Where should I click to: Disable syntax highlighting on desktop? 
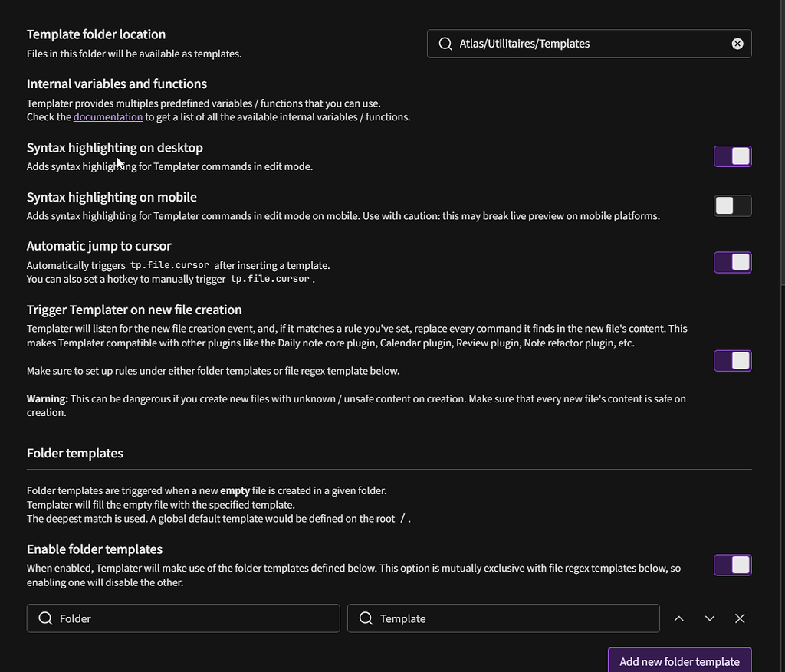pyautogui.click(x=732, y=156)
